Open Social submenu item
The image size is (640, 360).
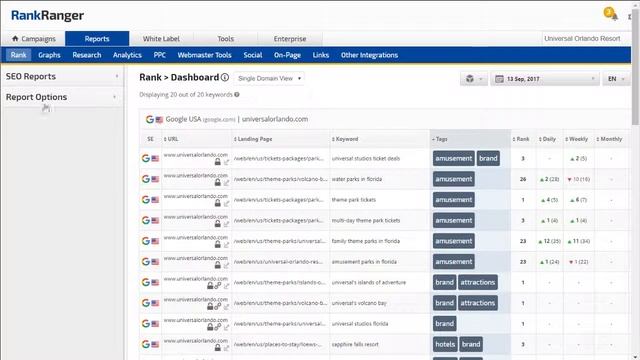[x=253, y=55]
